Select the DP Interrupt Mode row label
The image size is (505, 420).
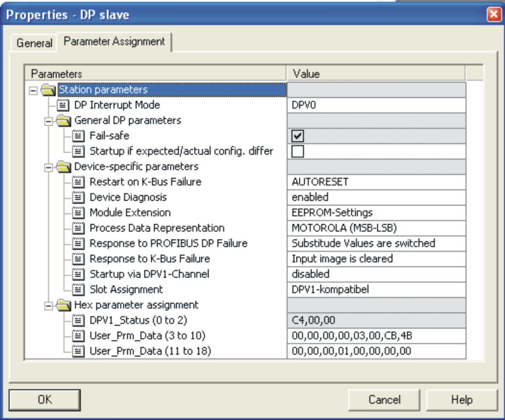tap(117, 105)
